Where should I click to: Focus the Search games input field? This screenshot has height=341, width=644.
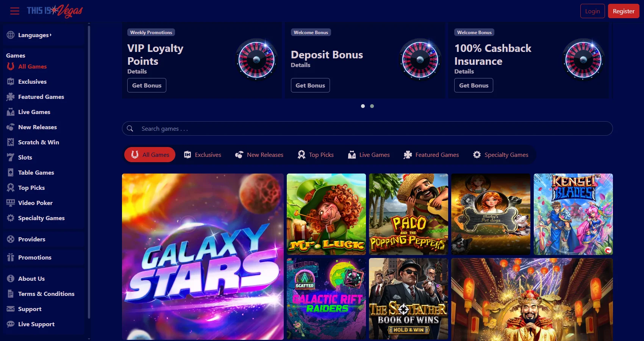[371, 128]
